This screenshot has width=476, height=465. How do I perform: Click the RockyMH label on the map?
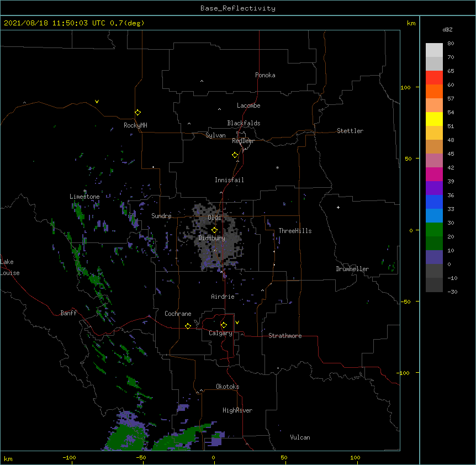click(135, 125)
